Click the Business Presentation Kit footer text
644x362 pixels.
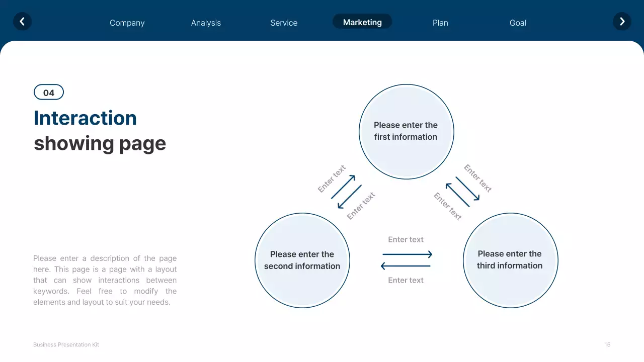tap(66, 344)
